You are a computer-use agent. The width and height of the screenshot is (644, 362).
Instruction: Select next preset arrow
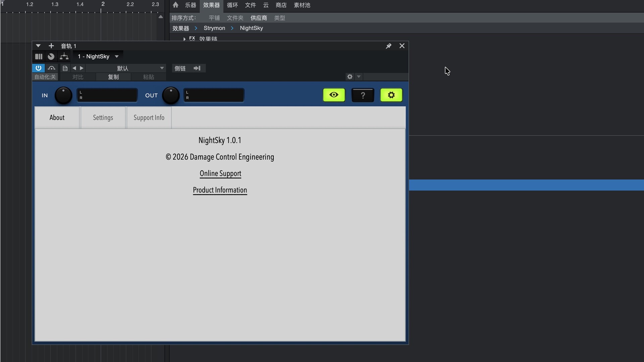coord(82,68)
